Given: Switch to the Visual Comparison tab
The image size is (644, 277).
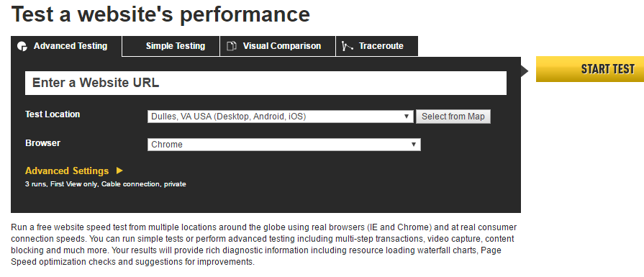Looking at the screenshot, I should tap(278, 46).
